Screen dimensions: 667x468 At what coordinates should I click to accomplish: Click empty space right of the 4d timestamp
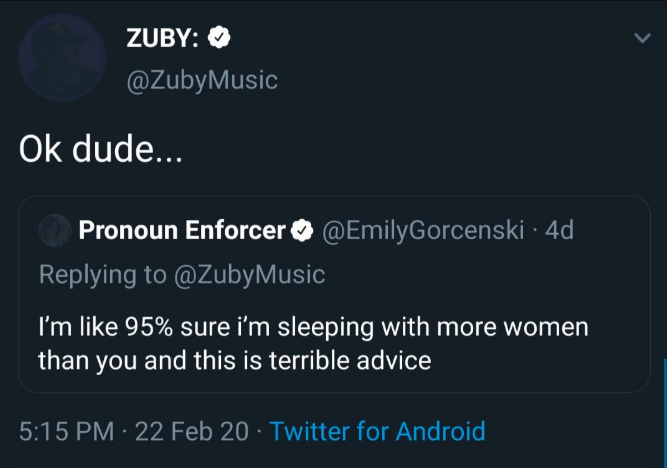(x=610, y=231)
